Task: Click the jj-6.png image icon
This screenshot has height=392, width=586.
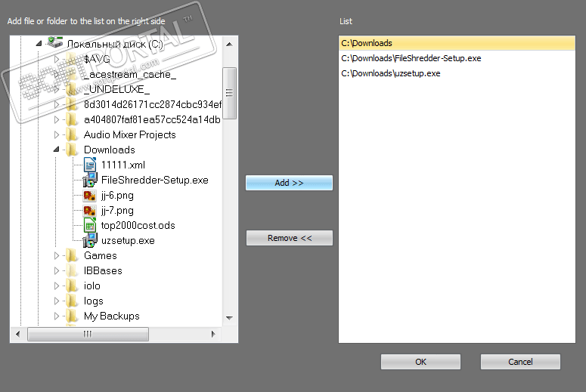Action: click(90, 195)
